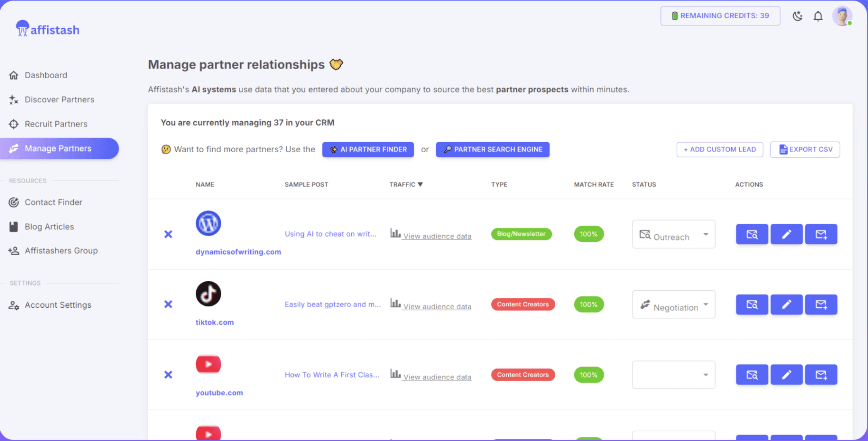868x441 pixels.
Task: Click the AI Partner Finder button
Action: point(368,150)
